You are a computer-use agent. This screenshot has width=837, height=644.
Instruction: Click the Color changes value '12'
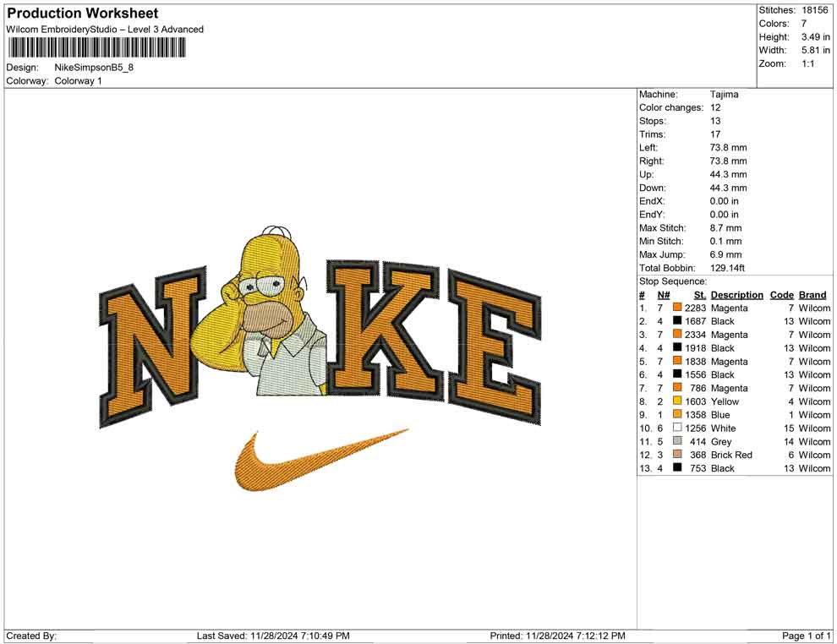(x=715, y=107)
